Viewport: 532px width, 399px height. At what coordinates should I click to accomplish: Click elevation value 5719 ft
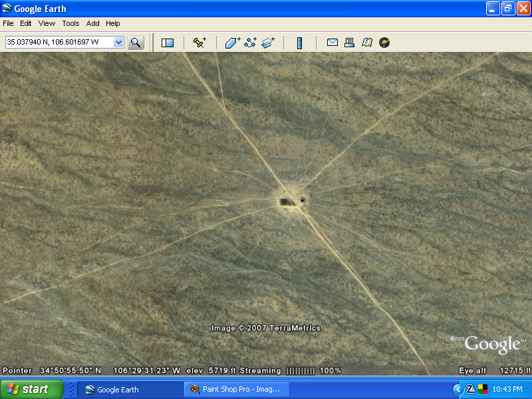(222, 370)
